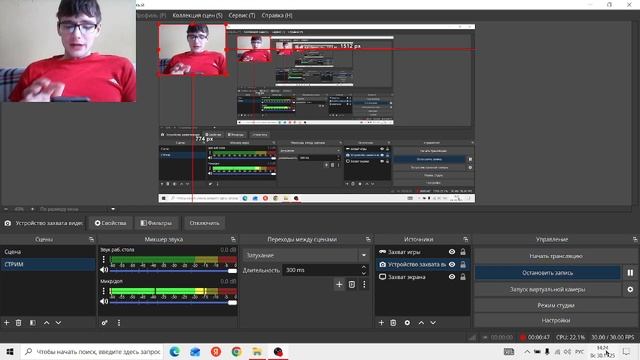
Task: Move source up in Источники panel
Action: pos(421,322)
